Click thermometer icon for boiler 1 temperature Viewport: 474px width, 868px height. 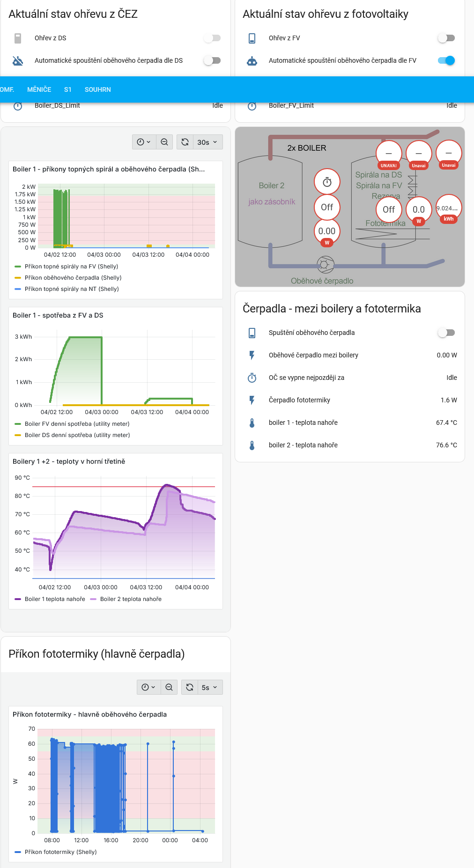click(x=252, y=423)
